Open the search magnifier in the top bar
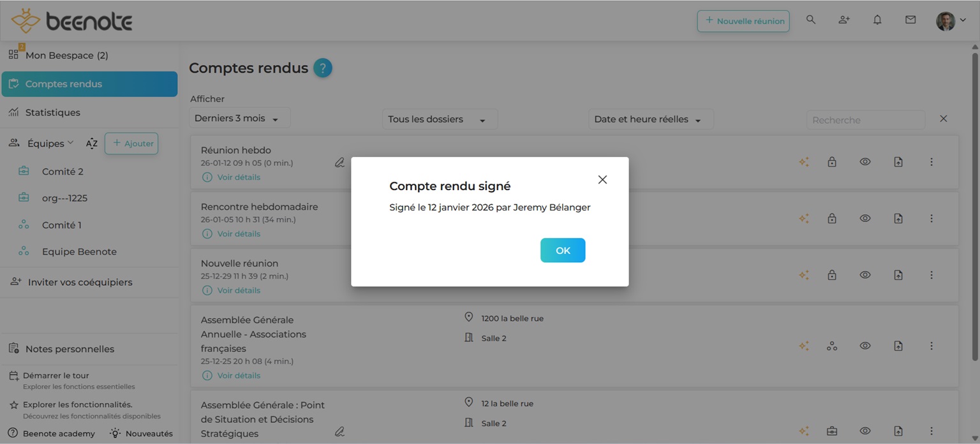 [x=810, y=19]
